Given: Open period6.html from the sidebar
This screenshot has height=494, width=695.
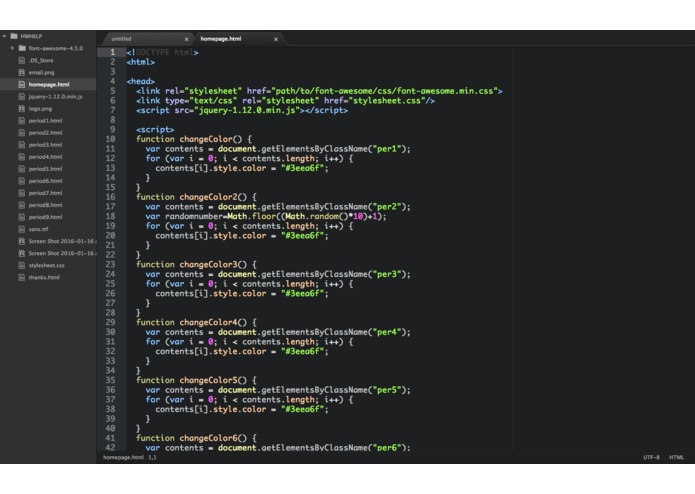Looking at the screenshot, I should [x=45, y=181].
